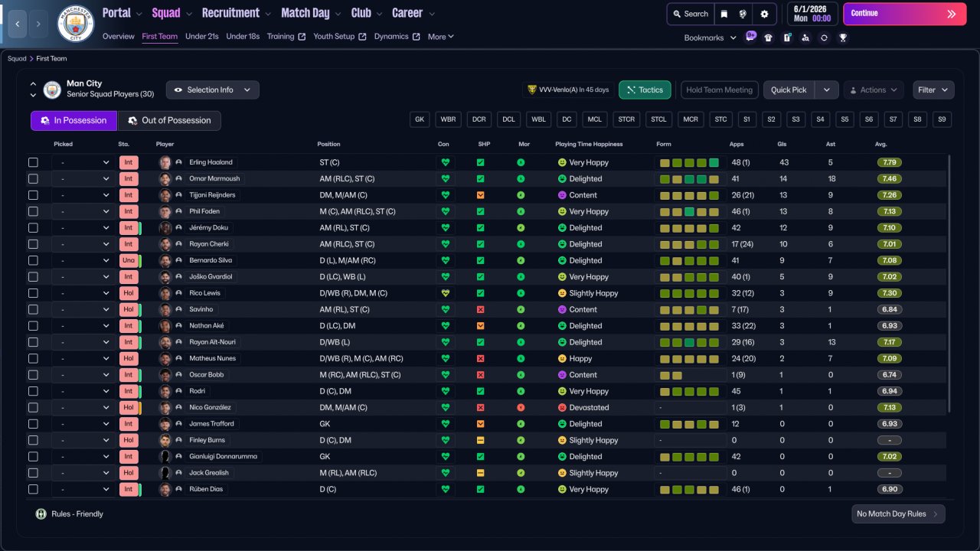This screenshot has height=551, width=980.
Task: Check the box for Rúben Dias row
Action: click(33, 489)
